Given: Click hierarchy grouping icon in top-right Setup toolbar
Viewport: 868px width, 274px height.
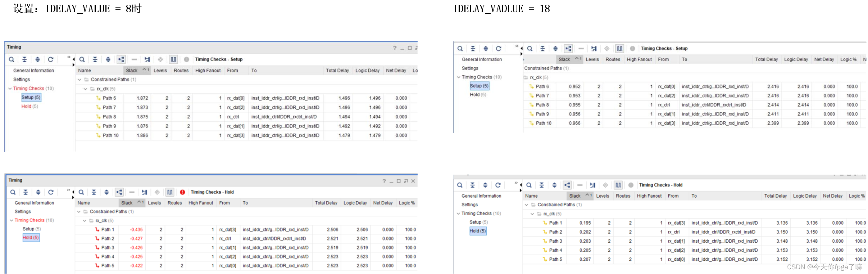Looking at the screenshot, I should click(568, 49).
